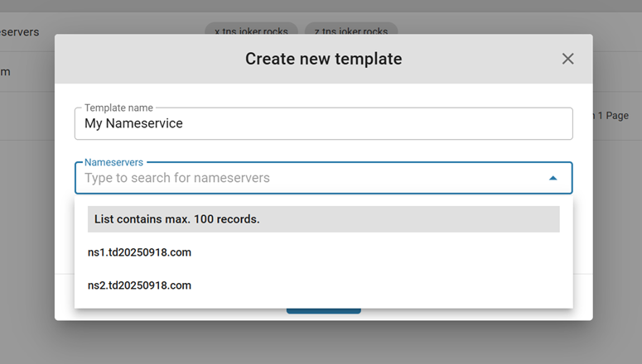
Task: Click the background row ending in 'm'
Action: point(5,72)
